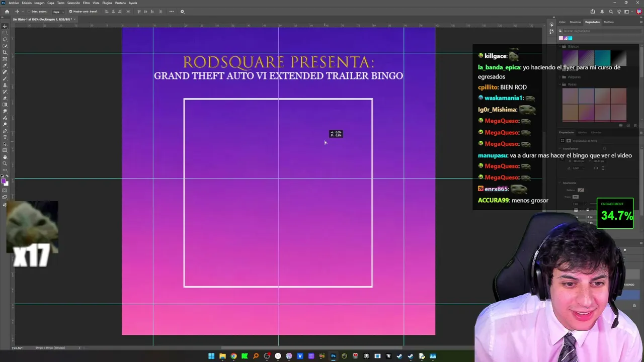Open the Imagen menu

click(x=39, y=3)
